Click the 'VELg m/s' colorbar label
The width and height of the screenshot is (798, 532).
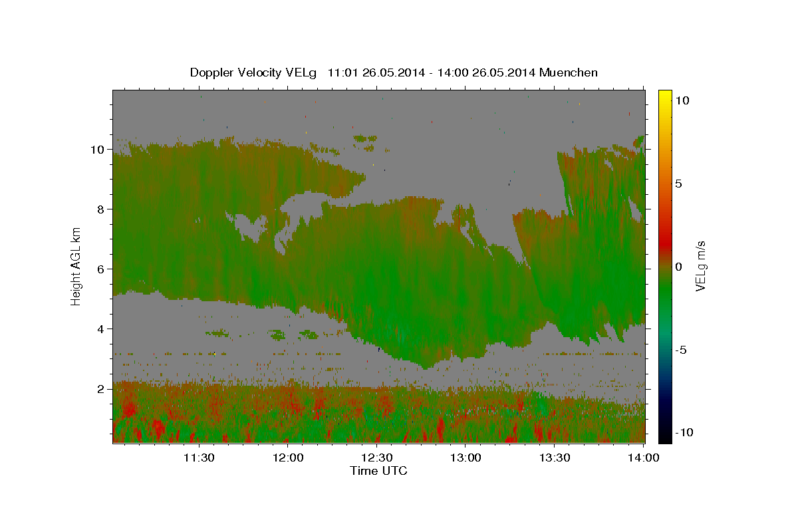700,266
